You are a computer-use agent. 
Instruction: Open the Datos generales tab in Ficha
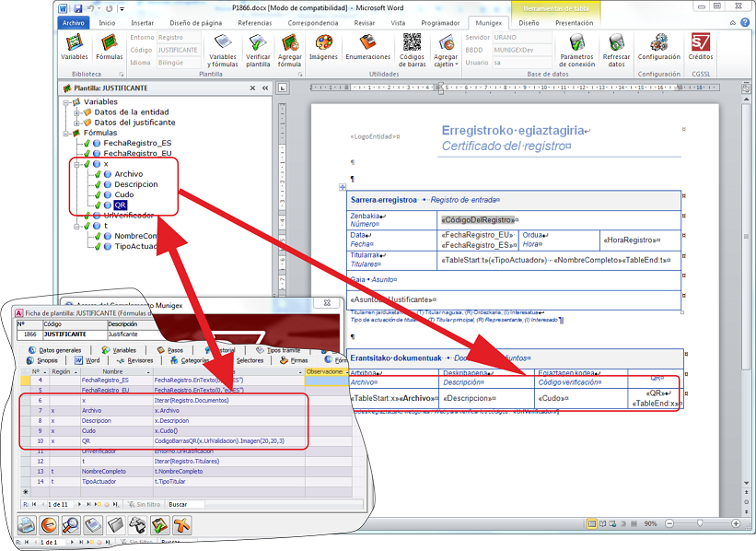click(x=55, y=350)
